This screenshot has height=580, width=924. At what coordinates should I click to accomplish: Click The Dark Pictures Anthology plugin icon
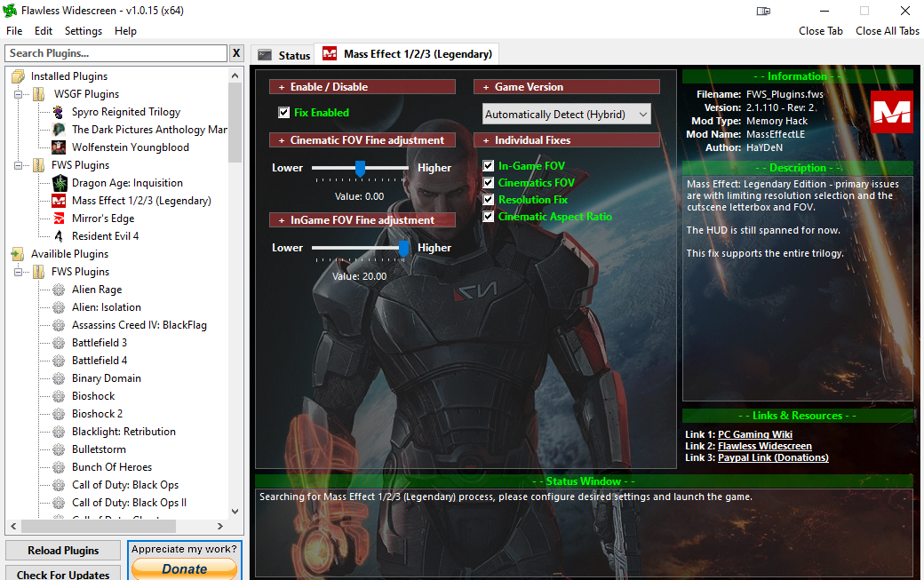pos(59,130)
